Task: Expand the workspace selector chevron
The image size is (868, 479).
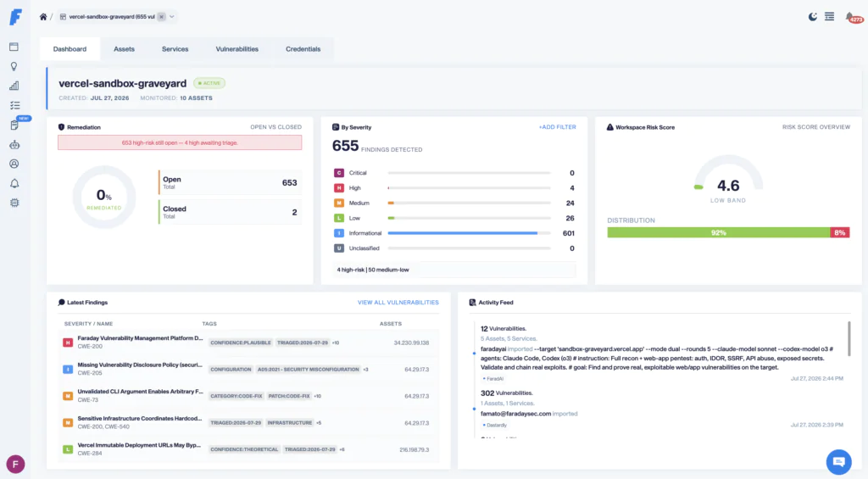Action: click(x=171, y=17)
